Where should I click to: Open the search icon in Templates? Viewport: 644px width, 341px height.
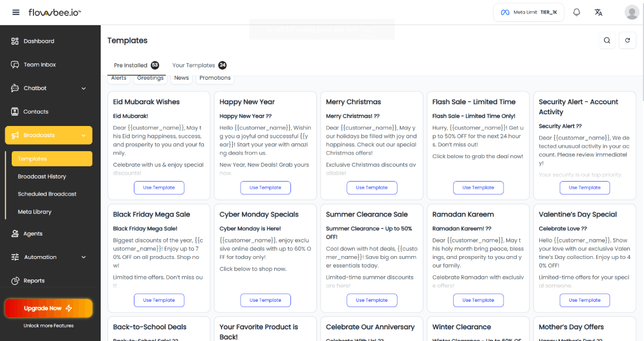[607, 40]
